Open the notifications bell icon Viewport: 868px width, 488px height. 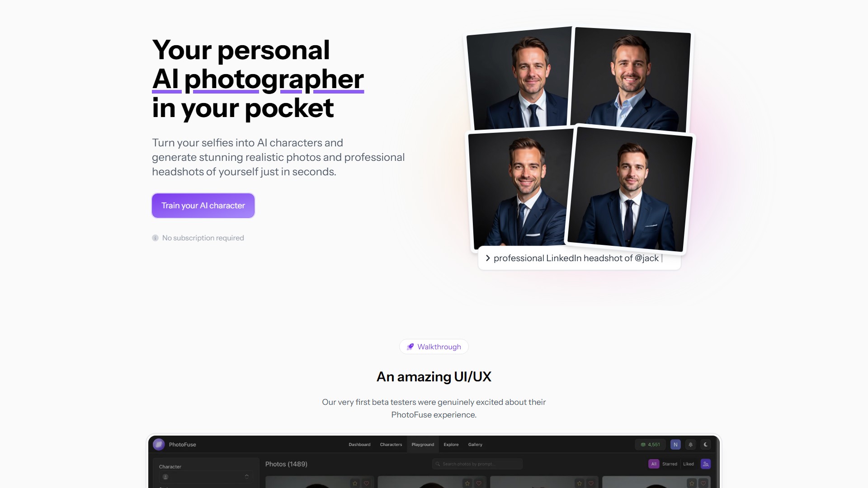coord(690,445)
